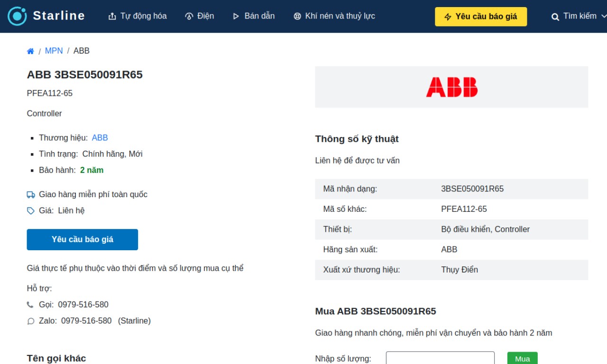
Task: Click the ABB red logo banner
Action: pos(451,87)
